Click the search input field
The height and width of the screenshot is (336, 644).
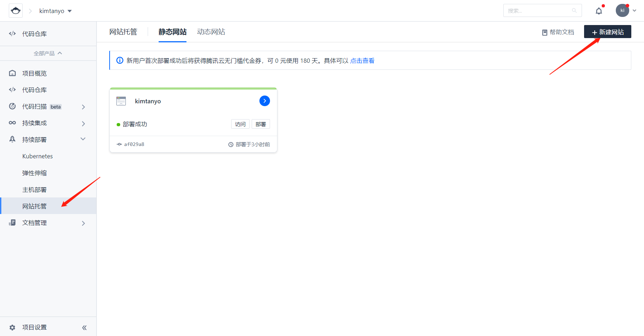(x=542, y=11)
